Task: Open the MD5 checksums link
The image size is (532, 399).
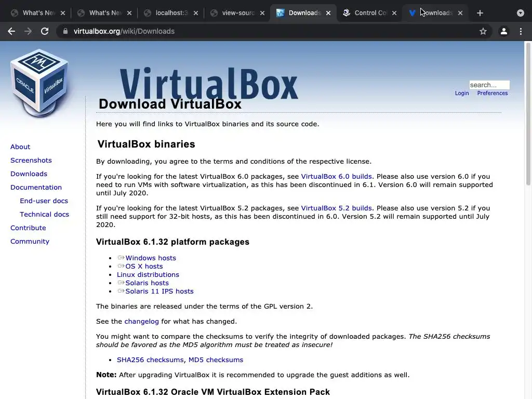Action: (216, 360)
